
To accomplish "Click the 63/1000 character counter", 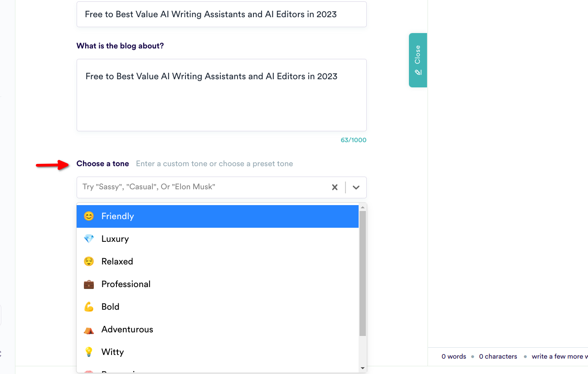I will [354, 140].
